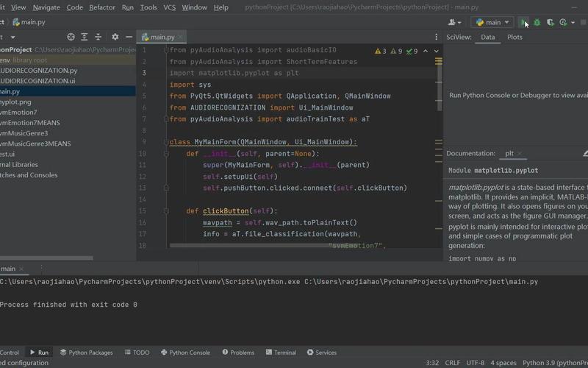Image resolution: width=588 pixels, height=368 pixels.
Task: Click Project panel horizontal scrollbar
Action: pyautogui.click(x=46, y=258)
